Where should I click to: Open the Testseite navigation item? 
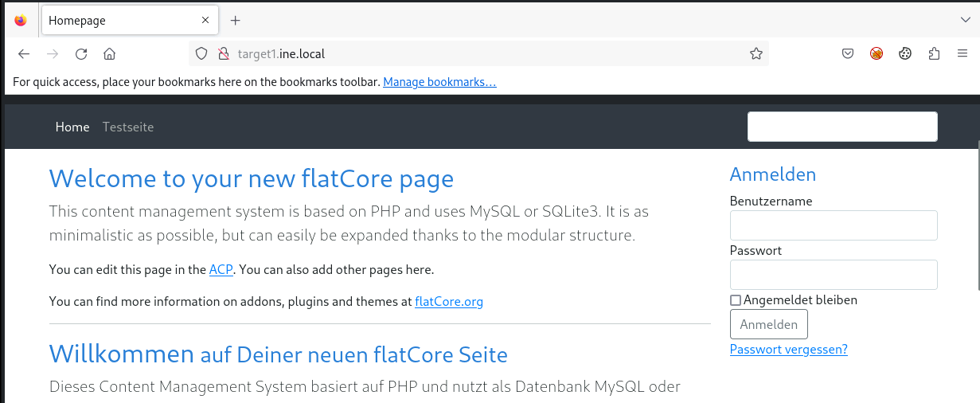pos(128,127)
